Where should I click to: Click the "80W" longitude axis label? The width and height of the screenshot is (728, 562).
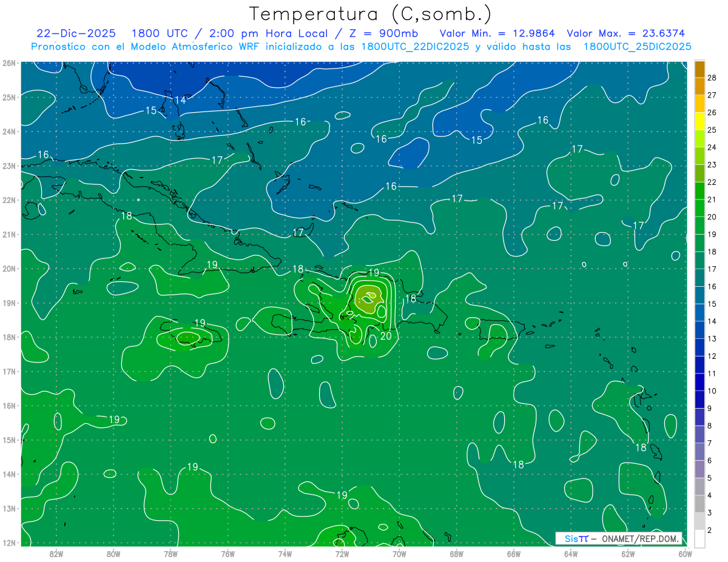(113, 553)
